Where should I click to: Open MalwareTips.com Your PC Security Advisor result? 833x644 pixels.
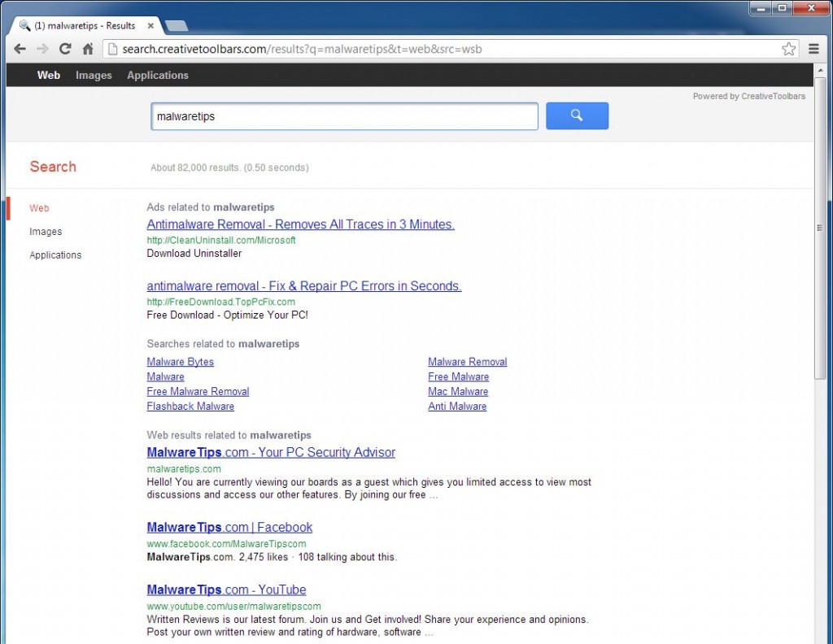tap(271, 452)
